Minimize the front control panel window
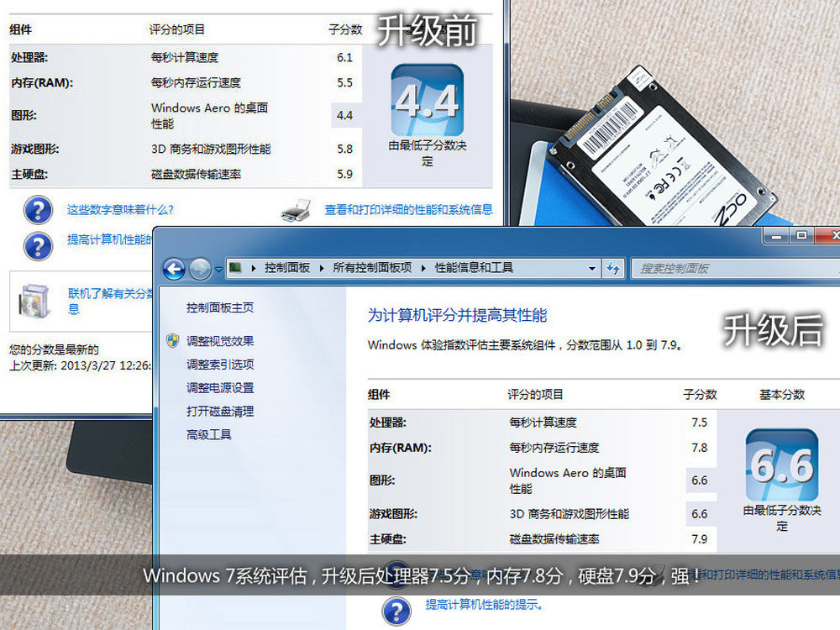 click(775, 236)
